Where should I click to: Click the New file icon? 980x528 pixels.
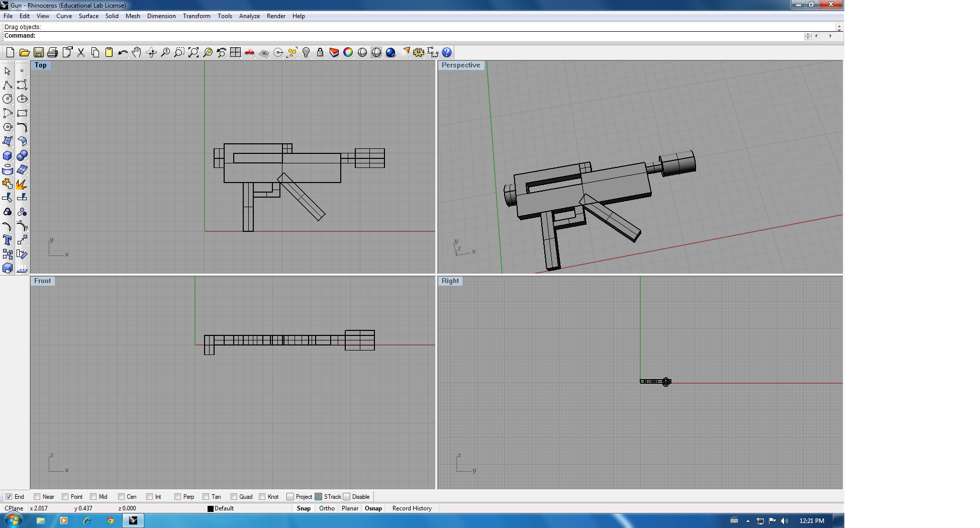coord(10,52)
